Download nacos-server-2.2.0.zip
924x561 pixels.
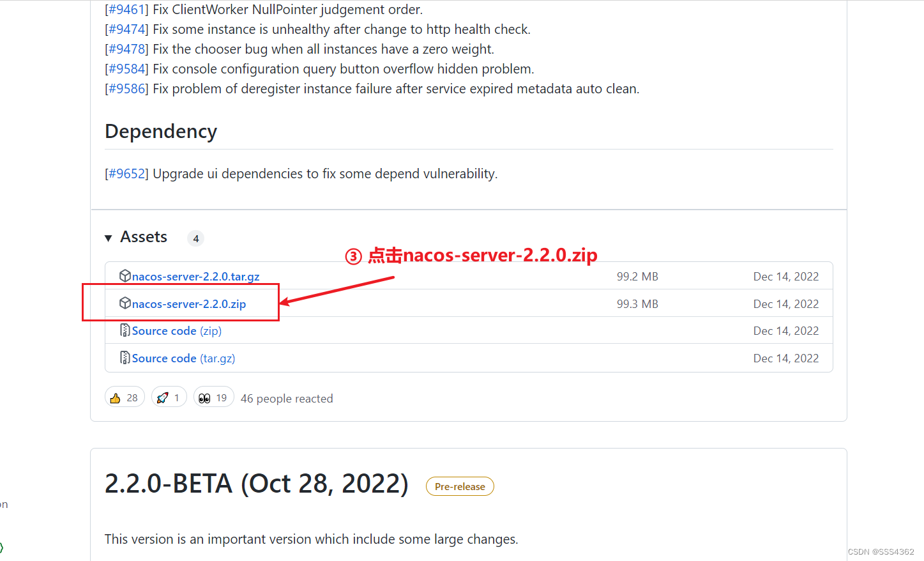pos(189,304)
